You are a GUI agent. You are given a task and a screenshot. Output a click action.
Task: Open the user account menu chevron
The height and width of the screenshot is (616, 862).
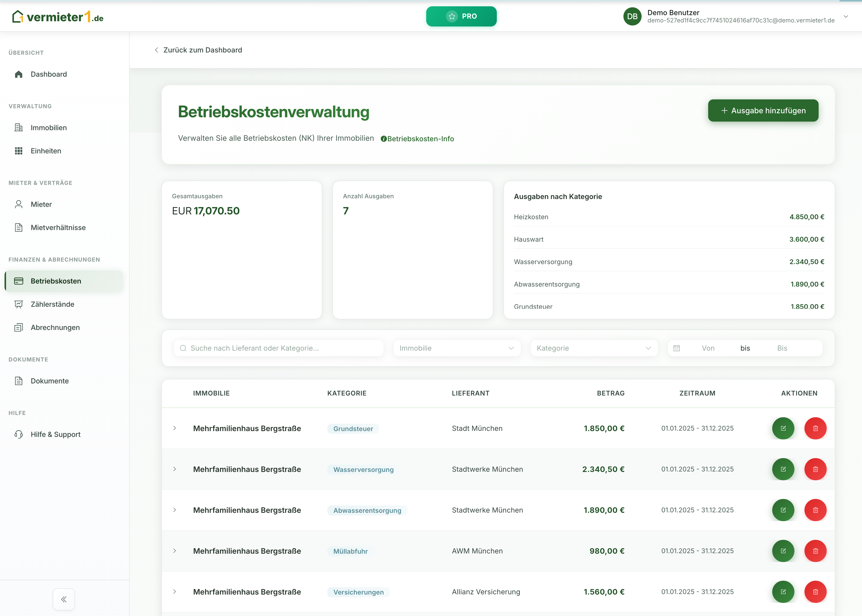coord(846,16)
